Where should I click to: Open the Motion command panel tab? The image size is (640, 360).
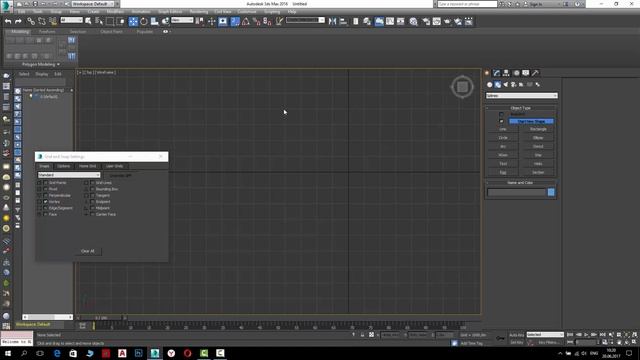click(x=516, y=73)
